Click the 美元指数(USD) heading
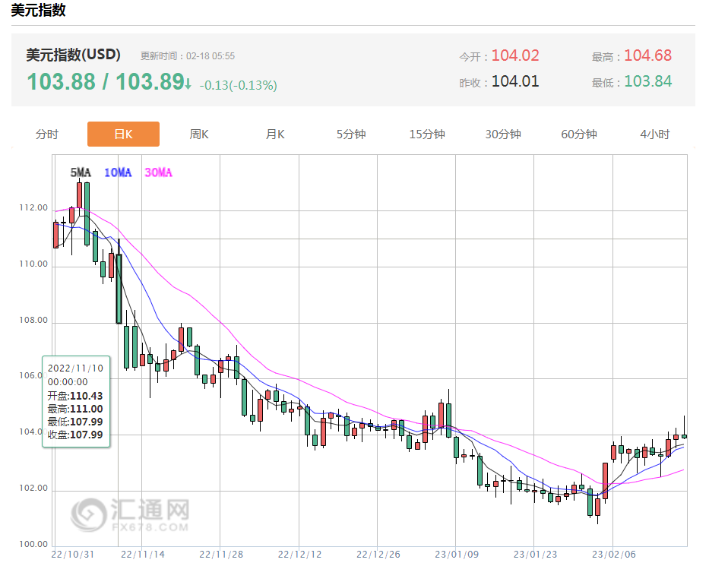728x566 pixels. 73,55
